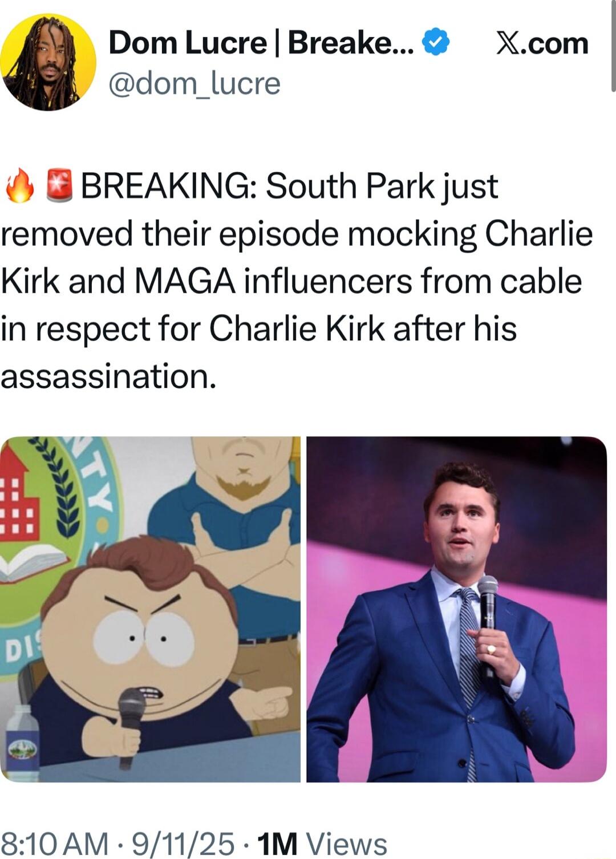Tap the red siren emoji
This screenshot has width=616, height=859.
(x=59, y=186)
